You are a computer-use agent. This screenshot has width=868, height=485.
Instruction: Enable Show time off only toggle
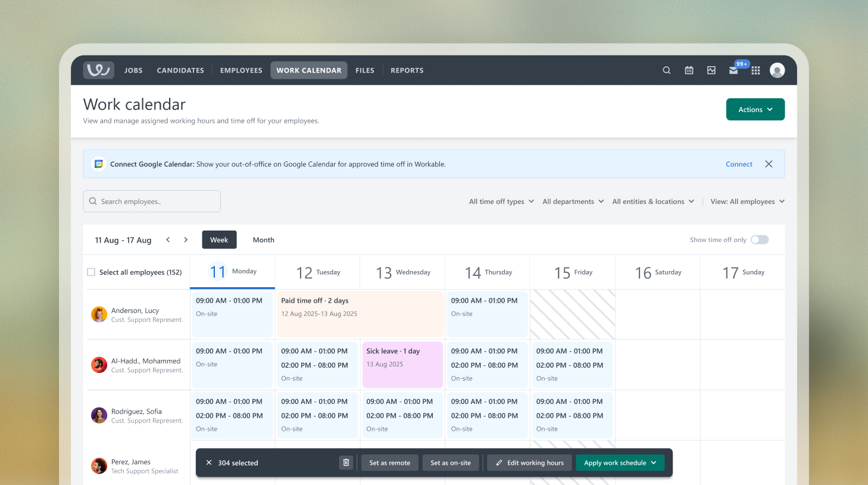(x=759, y=240)
